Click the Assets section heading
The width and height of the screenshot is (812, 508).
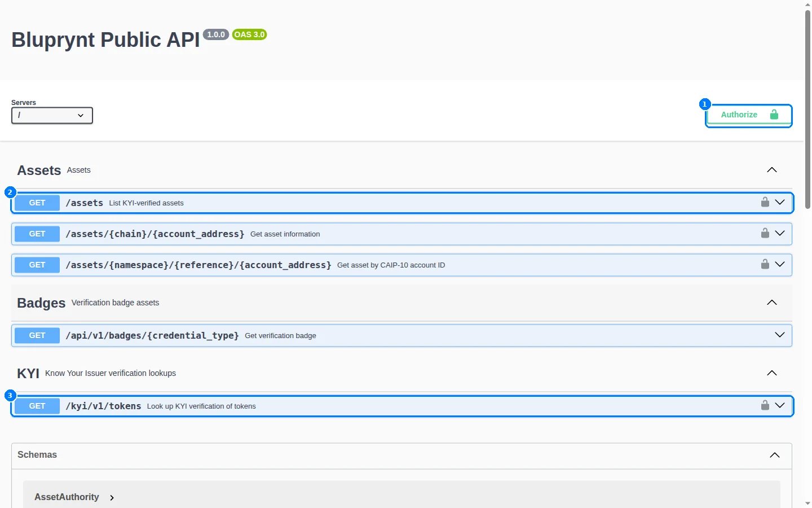39,170
